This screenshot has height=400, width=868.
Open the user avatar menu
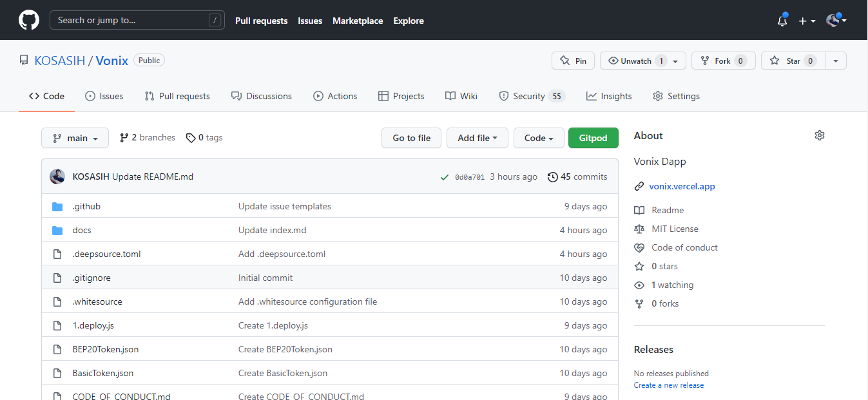[836, 21]
